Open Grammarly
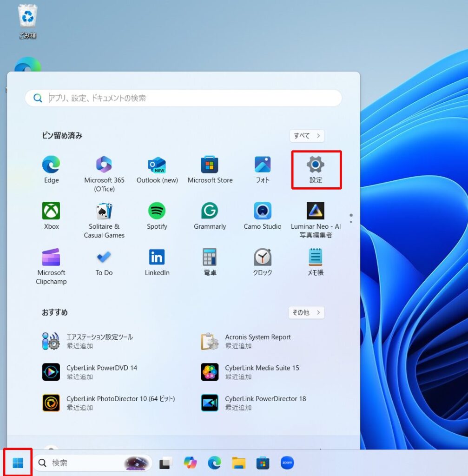 tap(210, 216)
